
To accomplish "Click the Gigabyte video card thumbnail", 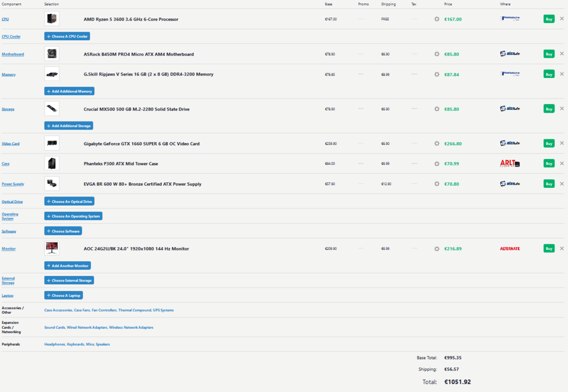I will (52, 143).
